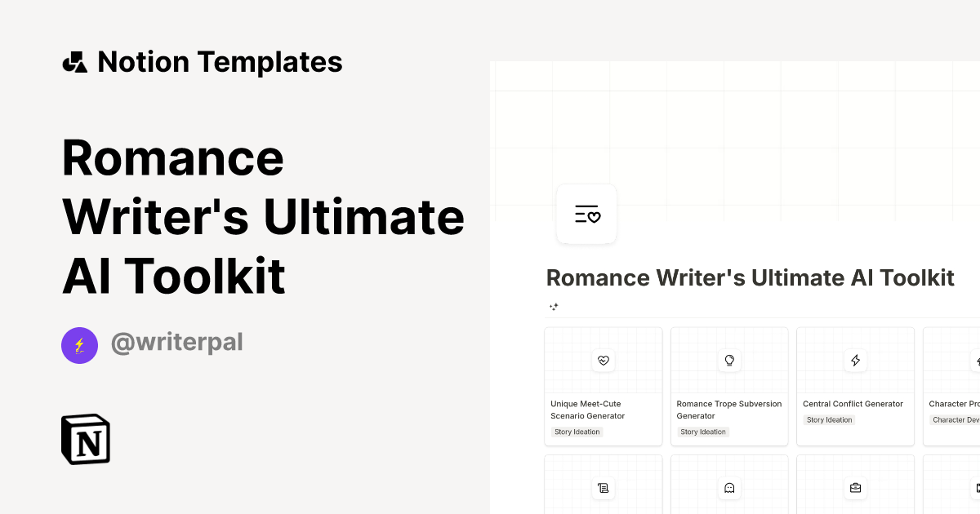Click the sparkle AI icon below the page title
The height and width of the screenshot is (514, 980).
[554, 307]
